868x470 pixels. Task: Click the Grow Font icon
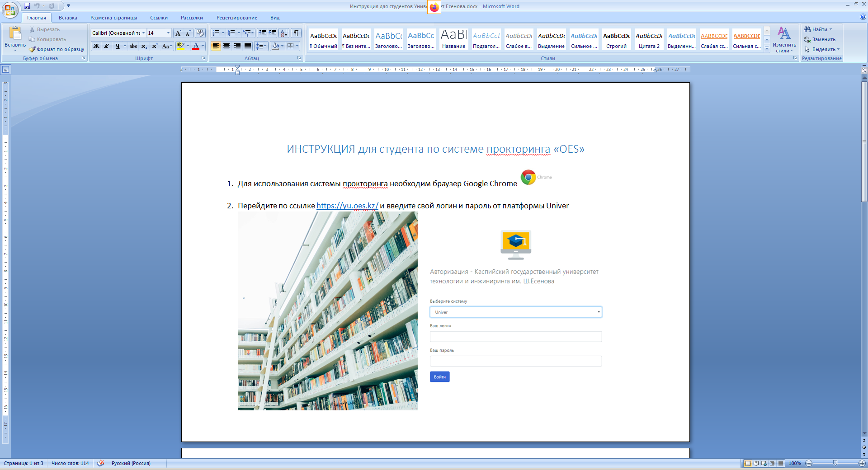(x=178, y=33)
